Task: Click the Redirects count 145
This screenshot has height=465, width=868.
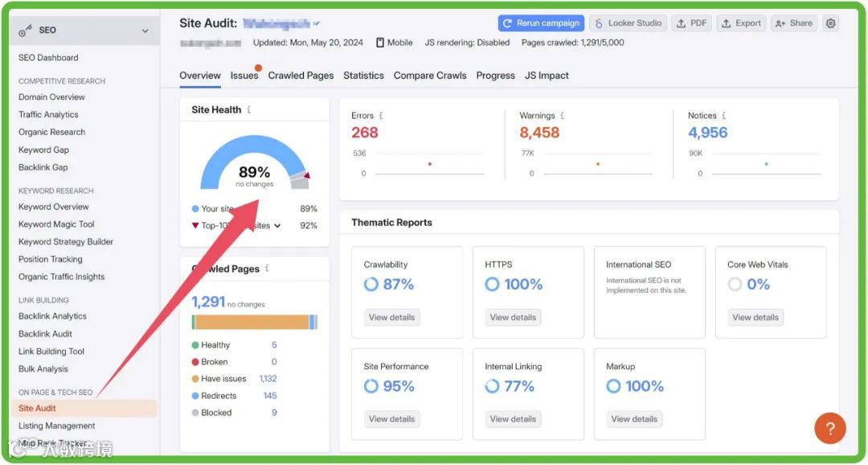Action: pyautogui.click(x=270, y=396)
